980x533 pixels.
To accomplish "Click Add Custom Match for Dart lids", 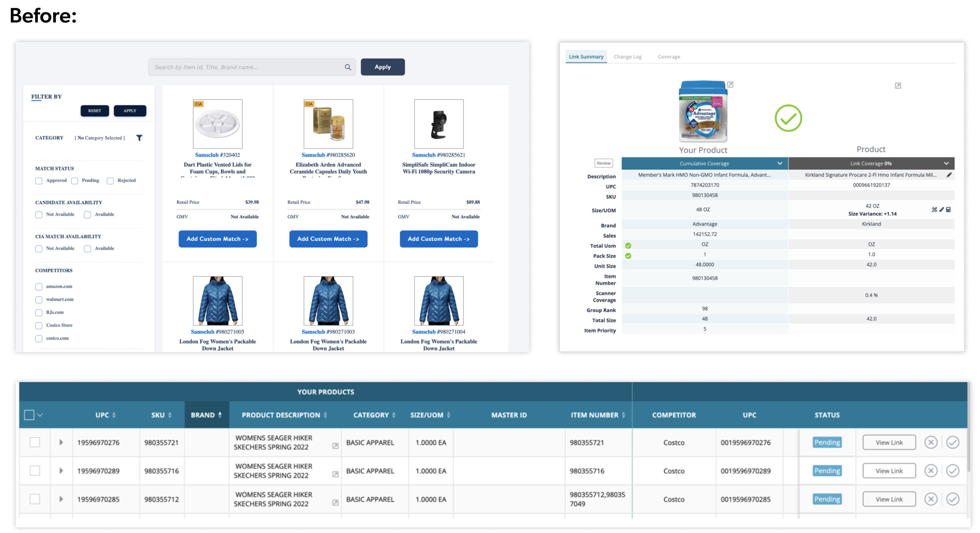I will point(218,239).
